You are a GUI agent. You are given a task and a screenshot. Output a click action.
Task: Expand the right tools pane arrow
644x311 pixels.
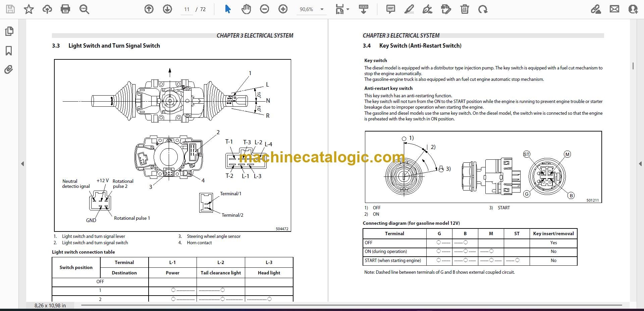coord(640,164)
